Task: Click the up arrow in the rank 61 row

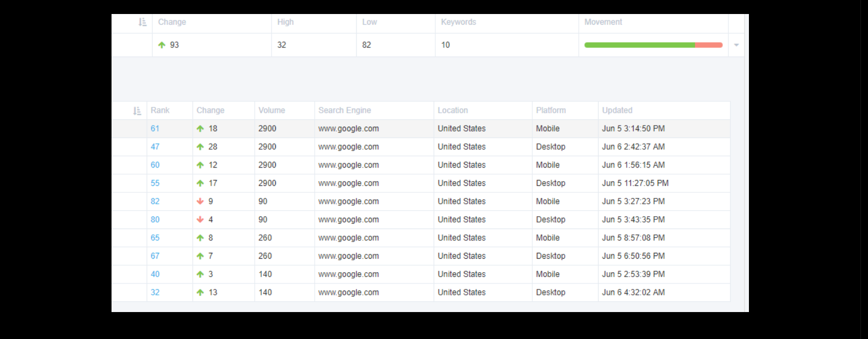Action: pyautogui.click(x=200, y=129)
